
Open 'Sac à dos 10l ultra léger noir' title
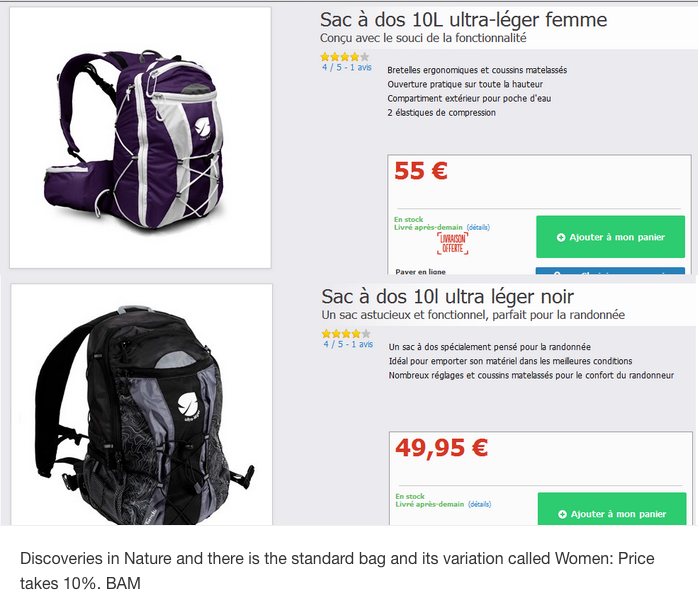tap(447, 297)
